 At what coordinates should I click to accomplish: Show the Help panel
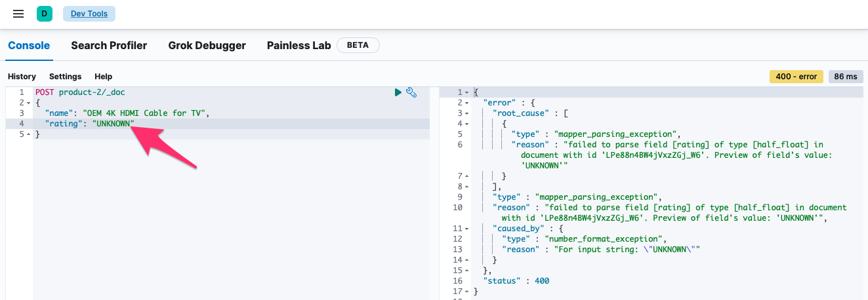click(103, 77)
